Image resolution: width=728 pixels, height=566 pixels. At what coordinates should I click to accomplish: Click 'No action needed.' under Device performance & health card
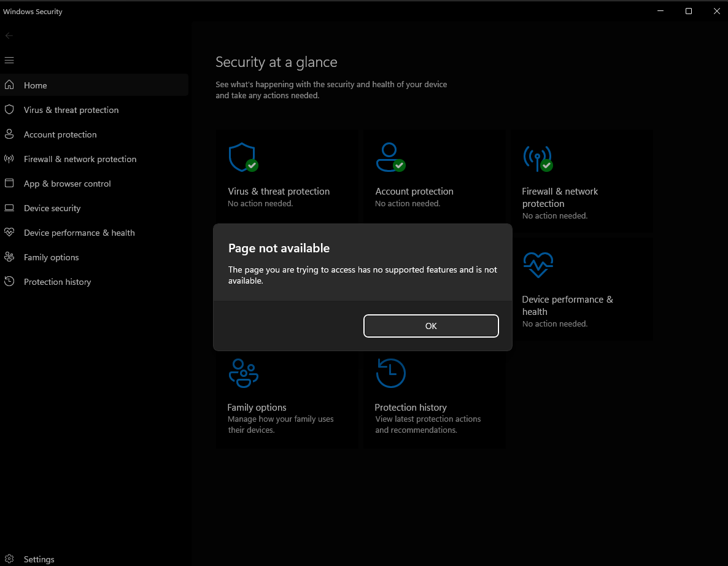[x=555, y=324]
